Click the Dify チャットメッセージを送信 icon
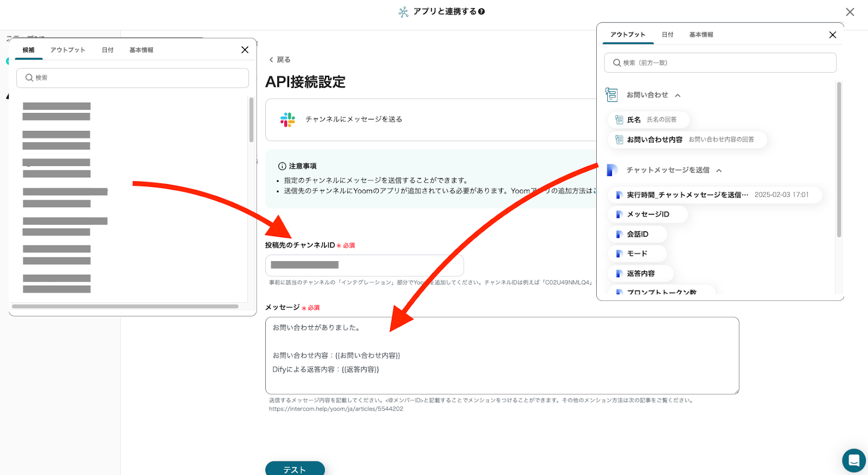 click(612, 170)
